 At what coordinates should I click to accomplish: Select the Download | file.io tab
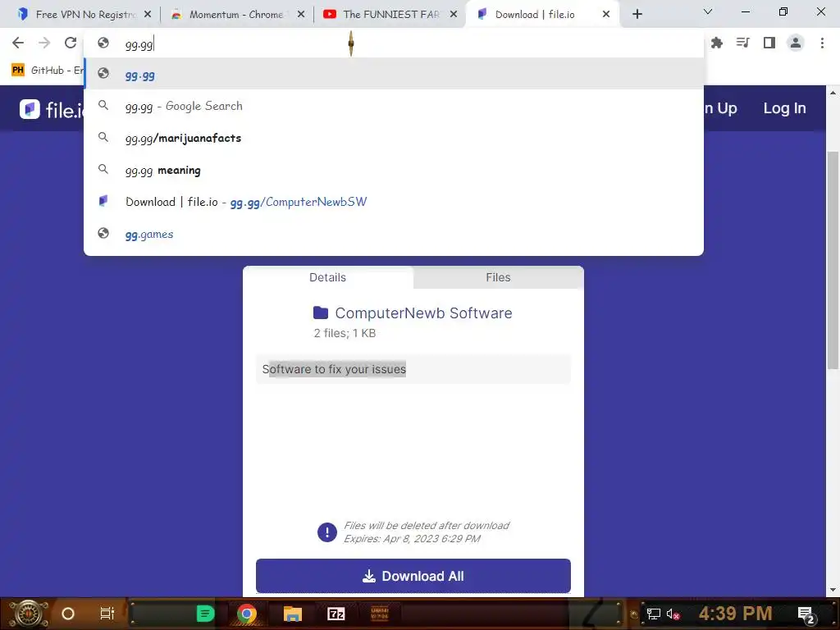coord(542,15)
